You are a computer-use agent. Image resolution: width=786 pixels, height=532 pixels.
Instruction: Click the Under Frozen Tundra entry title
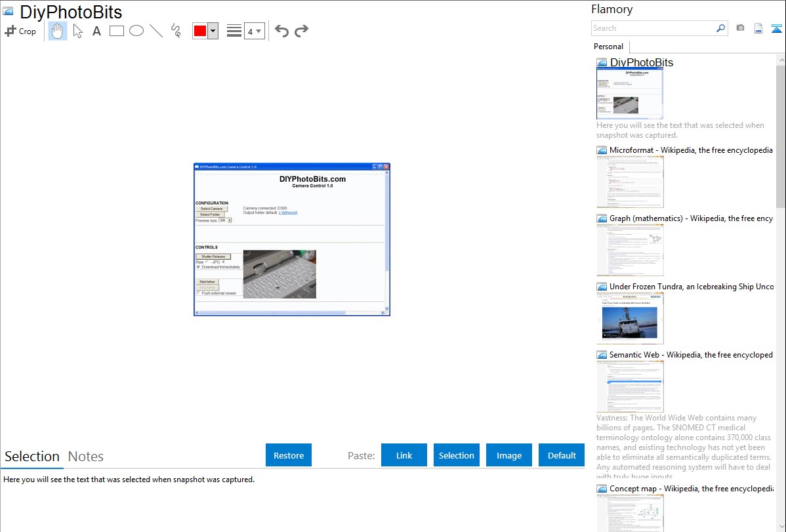[692, 286]
